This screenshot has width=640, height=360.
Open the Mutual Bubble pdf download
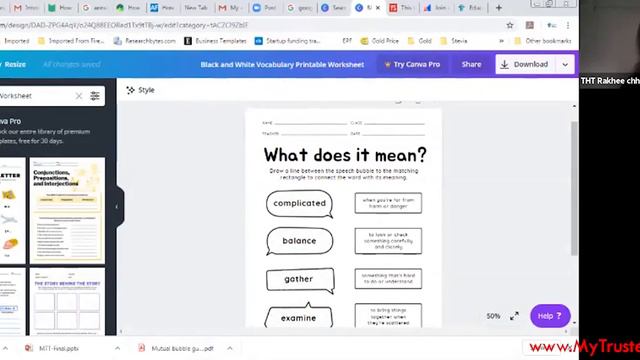176,349
